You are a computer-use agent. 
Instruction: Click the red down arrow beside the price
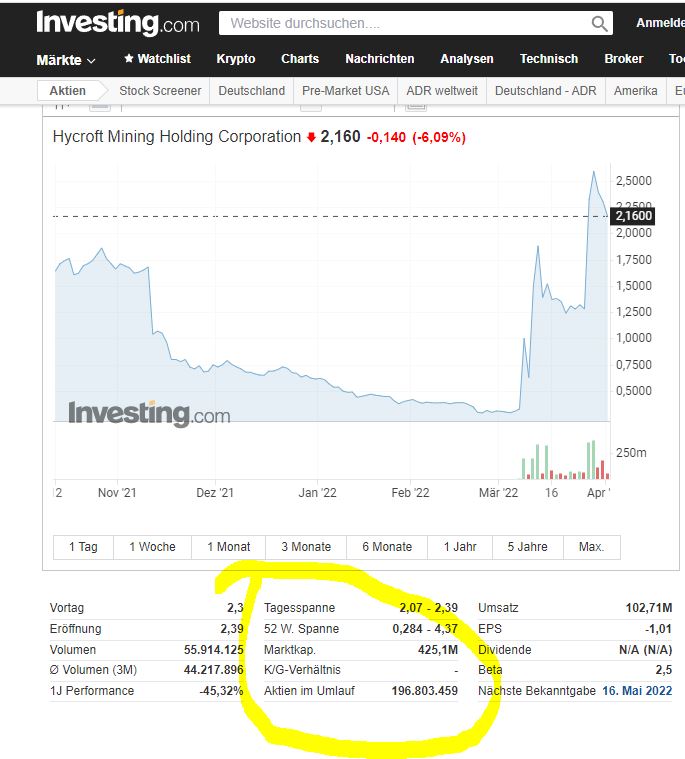point(311,137)
